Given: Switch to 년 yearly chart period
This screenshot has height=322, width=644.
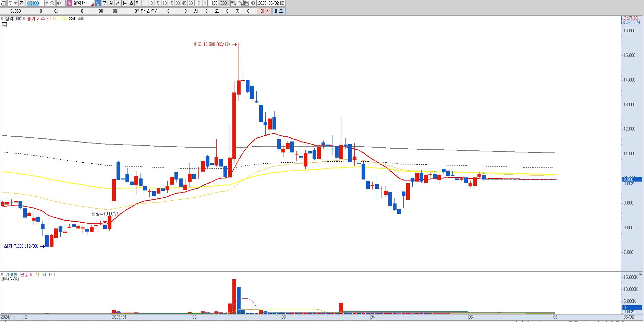Looking at the screenshot, I should pyautogui.click(x=118, y=3).
